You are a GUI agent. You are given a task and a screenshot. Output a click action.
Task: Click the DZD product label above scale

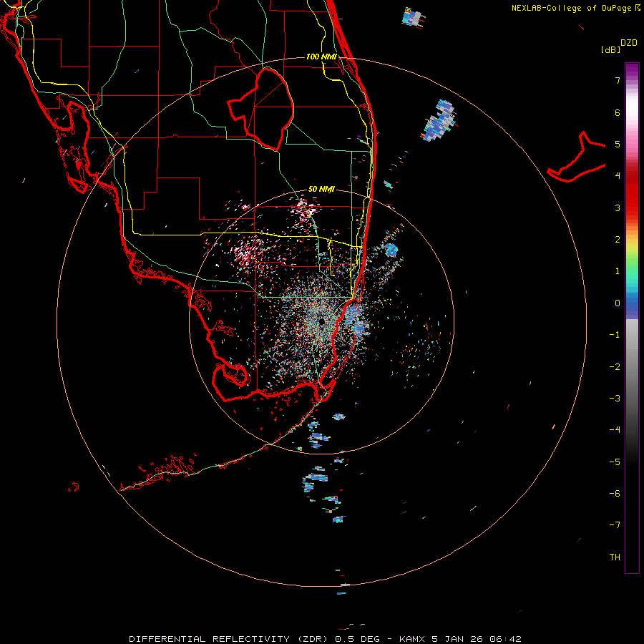(x=629, y=43)
